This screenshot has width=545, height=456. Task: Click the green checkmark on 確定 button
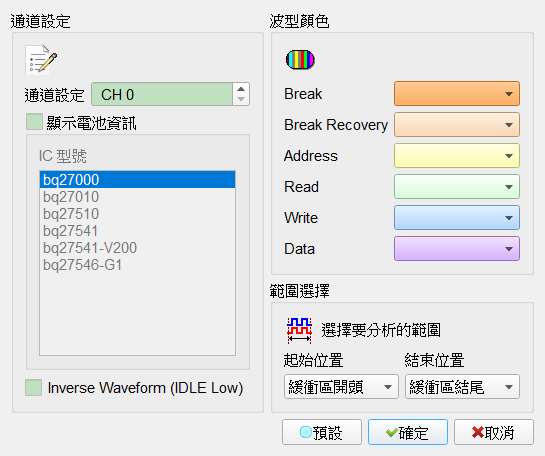pos(392,433)
